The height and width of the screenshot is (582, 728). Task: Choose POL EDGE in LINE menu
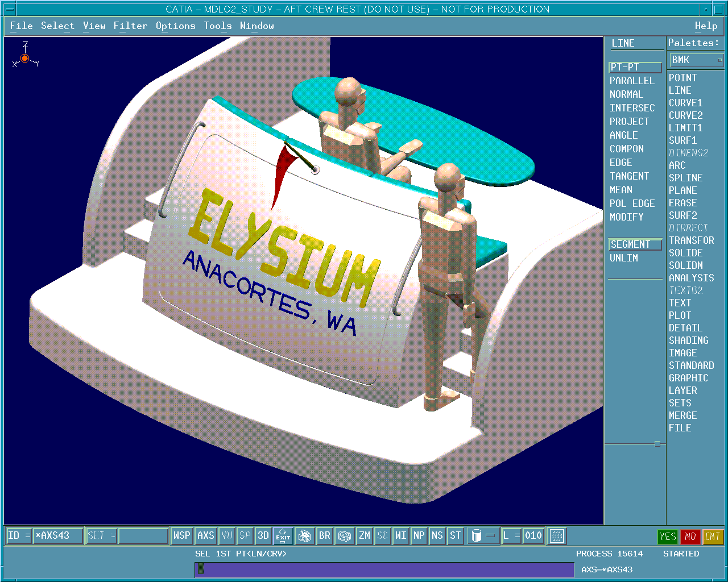(x=632, y=203)
